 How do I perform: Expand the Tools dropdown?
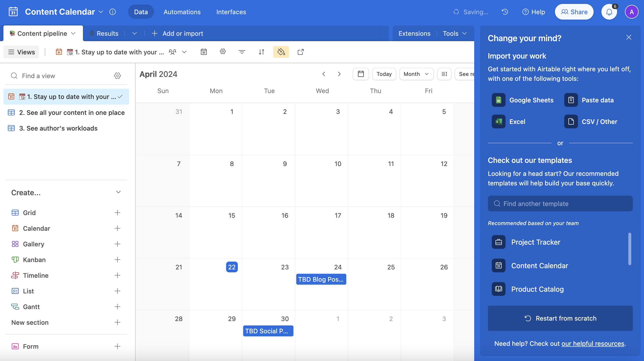tap(455, 33)
